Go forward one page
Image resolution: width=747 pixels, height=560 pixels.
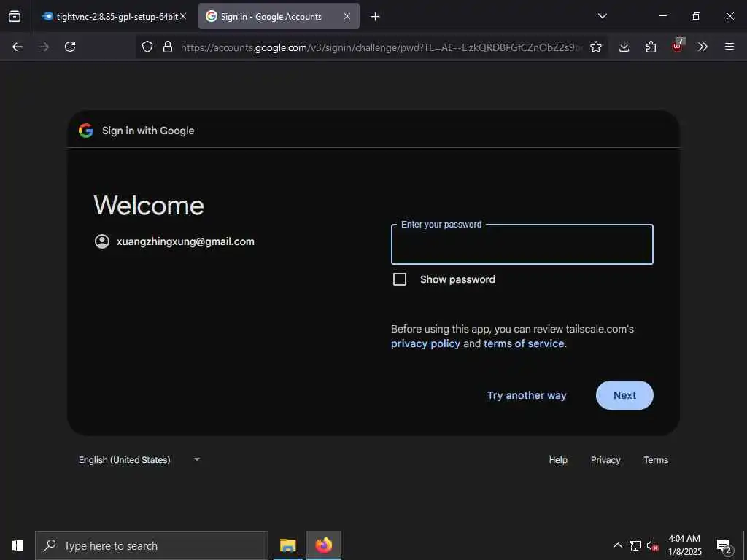click(44, 47)
